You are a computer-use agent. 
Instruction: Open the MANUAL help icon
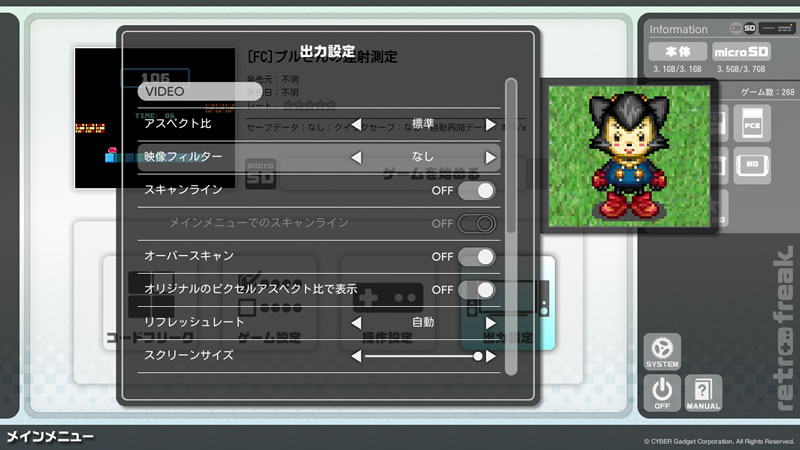(703, 392)
